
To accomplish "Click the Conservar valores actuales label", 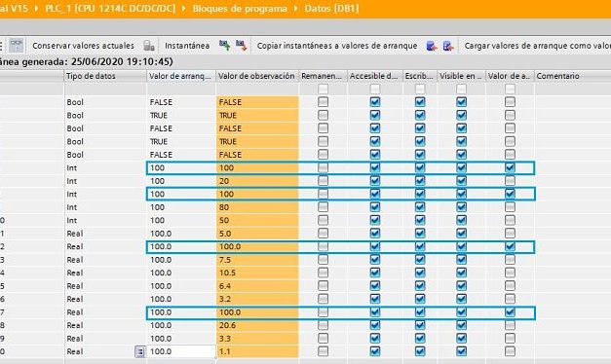I will point(83,46).
